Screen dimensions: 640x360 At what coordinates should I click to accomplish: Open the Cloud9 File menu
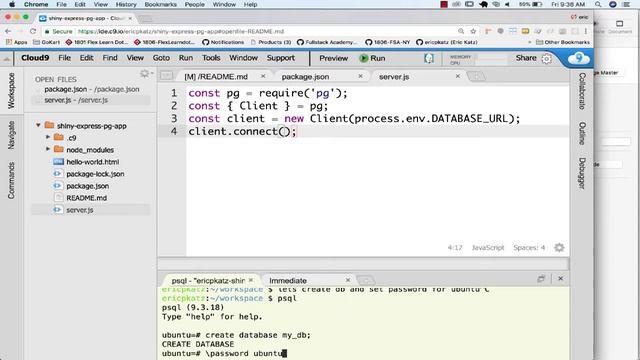click(x=64, y=58)
